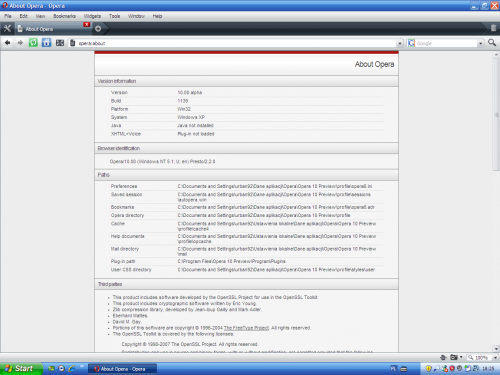Image resolution: width=500 pixels, height=375 pixels.
Task: Go to the Home page icon
Action: pos(46,43)
